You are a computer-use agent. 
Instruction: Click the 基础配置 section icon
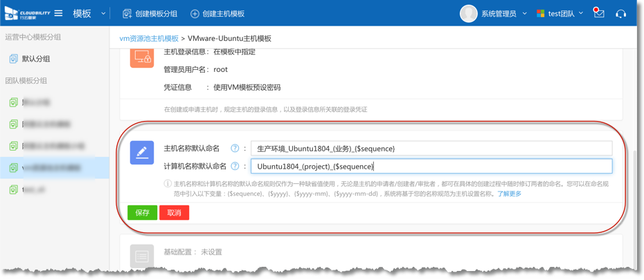coord(142,256)
